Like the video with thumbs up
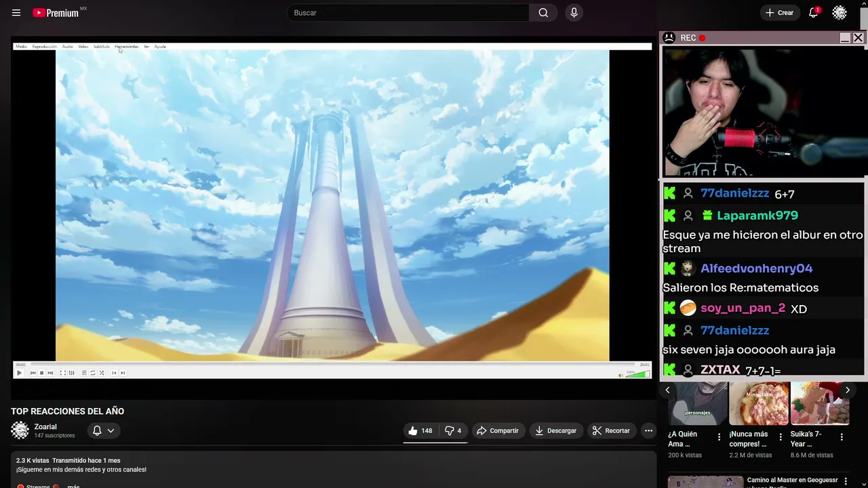 point(420,430)
